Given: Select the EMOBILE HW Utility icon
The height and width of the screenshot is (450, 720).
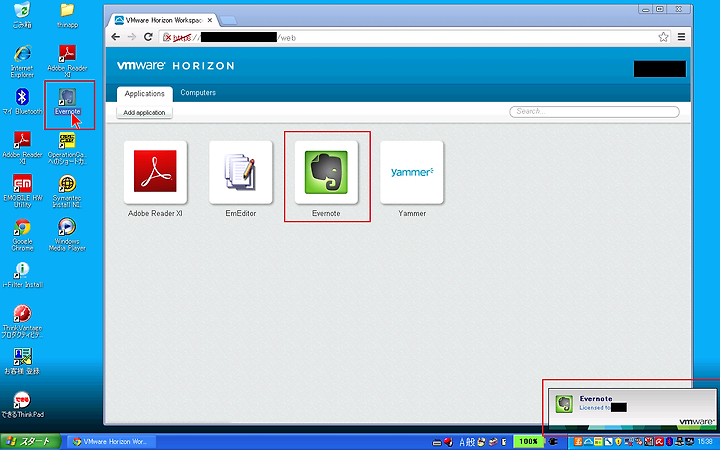Looking at the screenshot, I should [22, 191].
